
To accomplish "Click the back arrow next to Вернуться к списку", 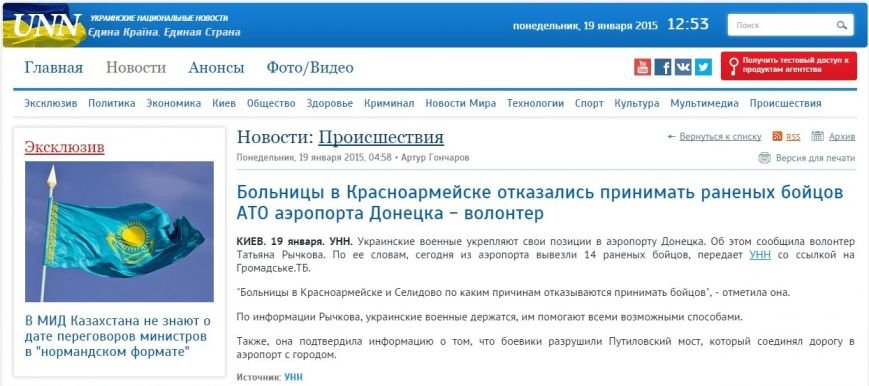I will (x=672, y=136).
